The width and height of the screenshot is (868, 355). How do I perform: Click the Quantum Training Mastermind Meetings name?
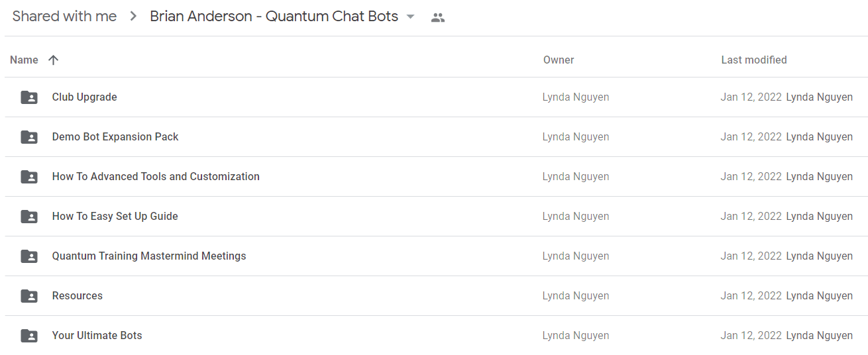pos(149,256)
